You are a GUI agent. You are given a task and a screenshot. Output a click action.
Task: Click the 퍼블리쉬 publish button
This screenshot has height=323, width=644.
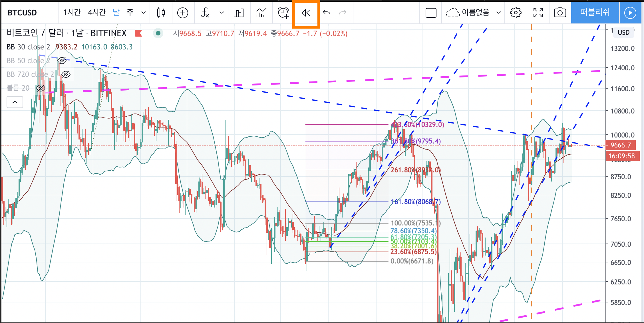(595, 12)
